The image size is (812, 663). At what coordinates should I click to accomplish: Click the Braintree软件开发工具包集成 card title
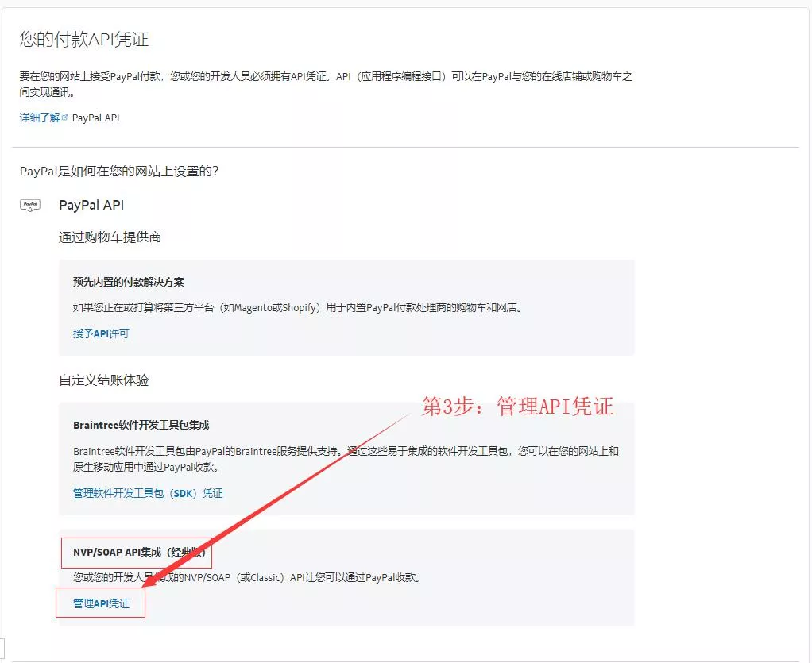(x=141, y=425)
